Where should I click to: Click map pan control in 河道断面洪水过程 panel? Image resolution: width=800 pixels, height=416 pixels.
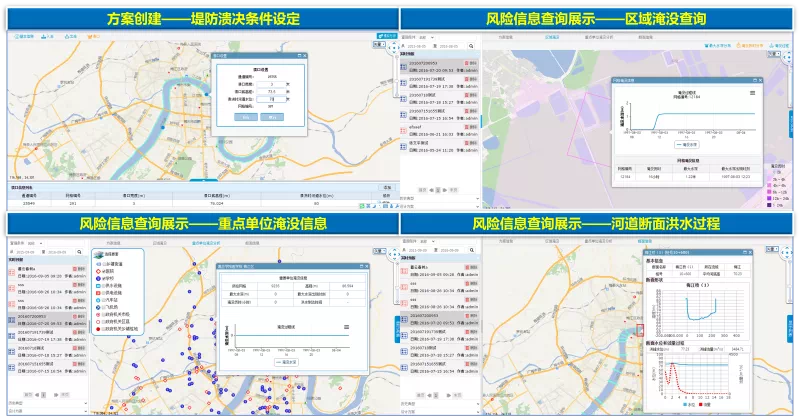click(x=786, y=253)
